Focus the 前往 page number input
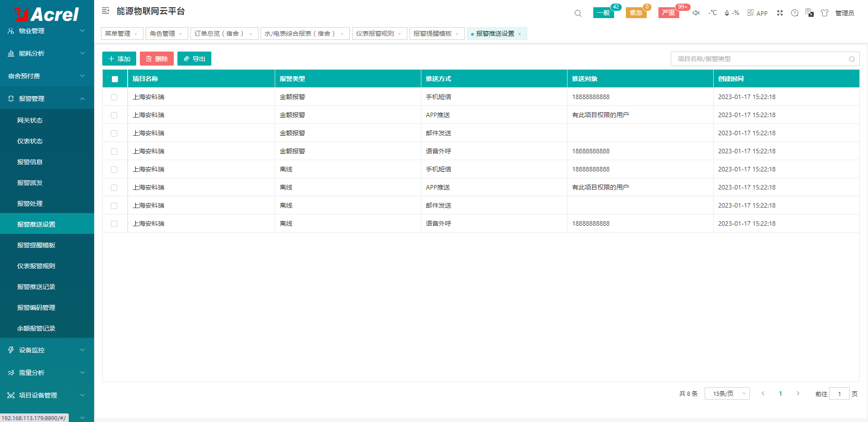Image resolution: width=868 pixels, height=422 pixels. [x=839, y=394]
